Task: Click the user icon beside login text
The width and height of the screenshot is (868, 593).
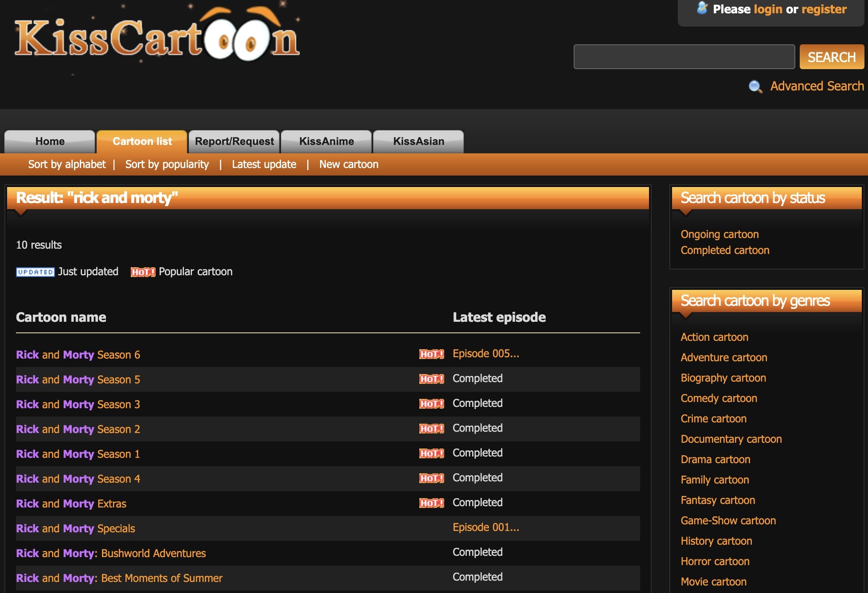Action: pos(702,8)
